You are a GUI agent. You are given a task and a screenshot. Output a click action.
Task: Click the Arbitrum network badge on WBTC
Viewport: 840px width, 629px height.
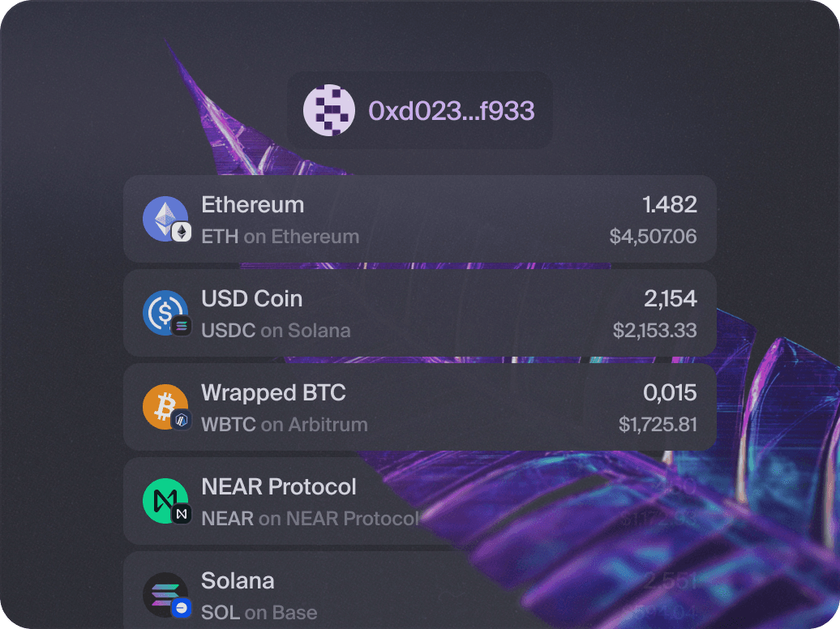click(x=182, y=420)
